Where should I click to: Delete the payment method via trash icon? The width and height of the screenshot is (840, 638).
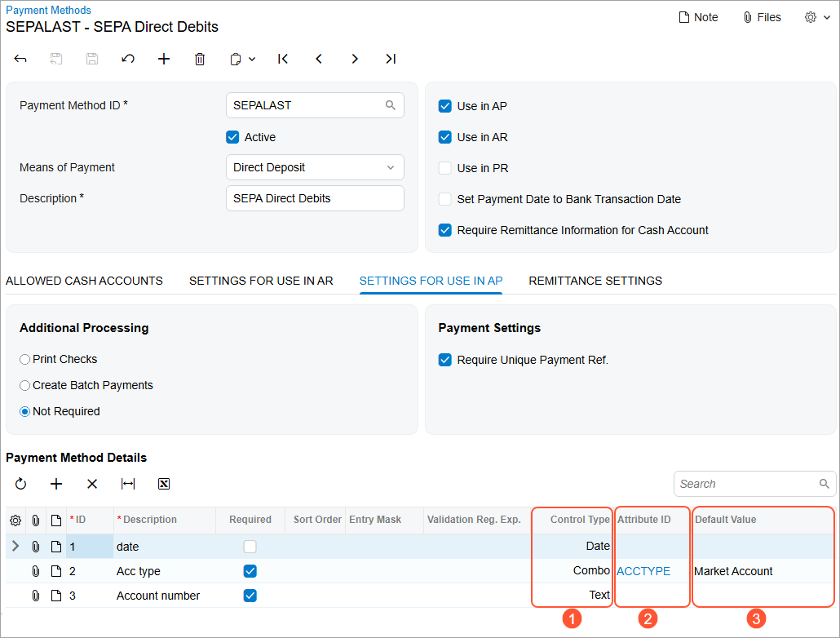[x=200, y=59]
